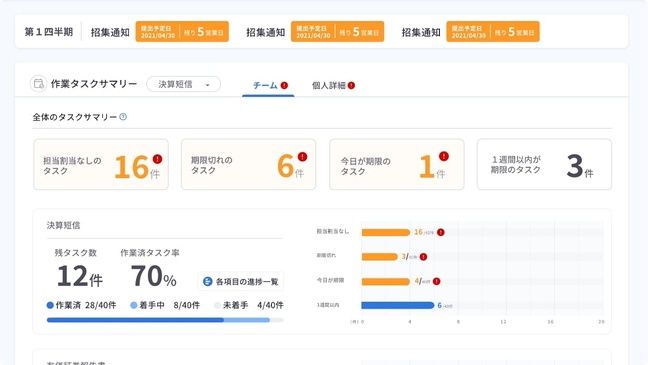648x365 pixels.
Task: Click the third 招集通知 orange deadline badge
Action: 493,32
